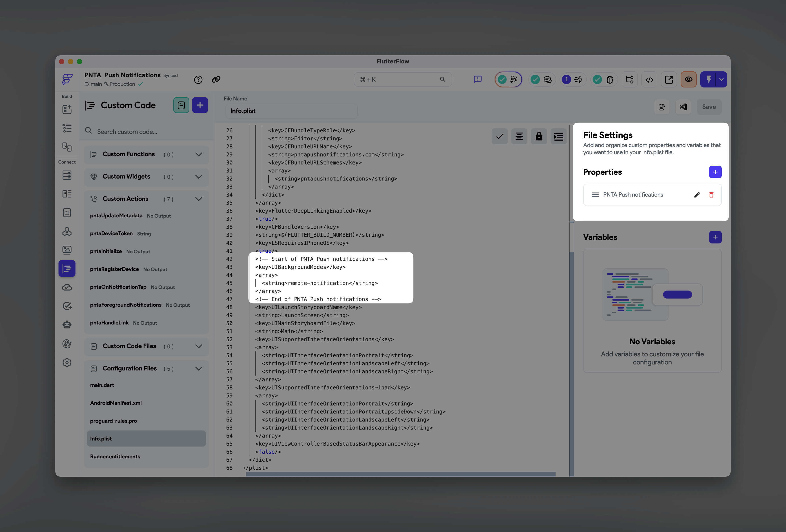The height and width of the screenshot is (532, 786).
Task: Click the add custom code plus button
Action: [x=200, y=105]
